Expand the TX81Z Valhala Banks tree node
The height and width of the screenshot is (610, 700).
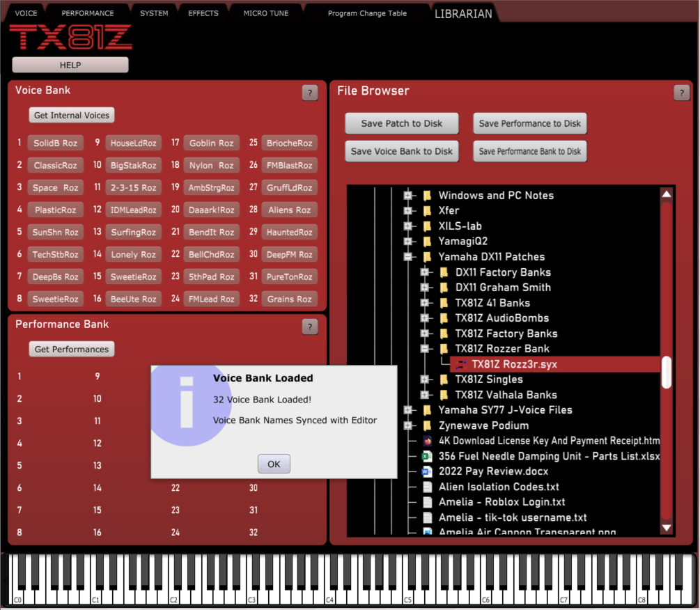point(424,395)
